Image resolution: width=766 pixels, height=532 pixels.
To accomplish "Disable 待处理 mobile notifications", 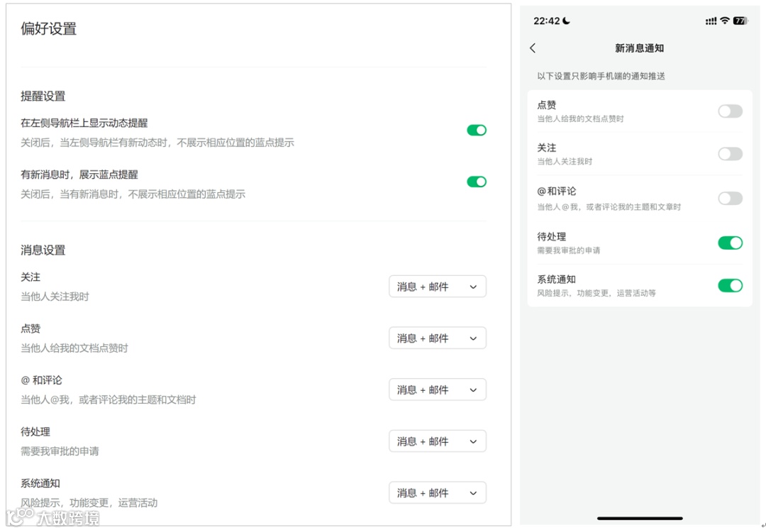I will tap(730, 243).
